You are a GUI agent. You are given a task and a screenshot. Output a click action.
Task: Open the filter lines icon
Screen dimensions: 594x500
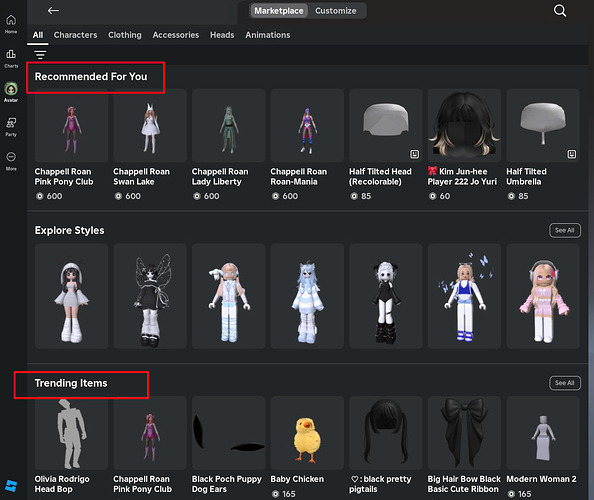coord(40,55)
